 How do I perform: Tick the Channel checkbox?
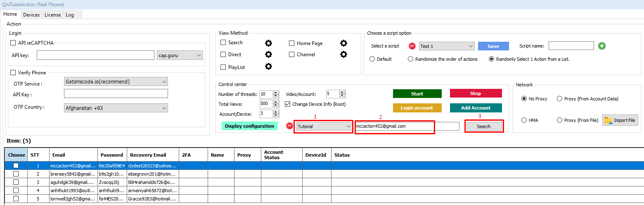point(292,55)
